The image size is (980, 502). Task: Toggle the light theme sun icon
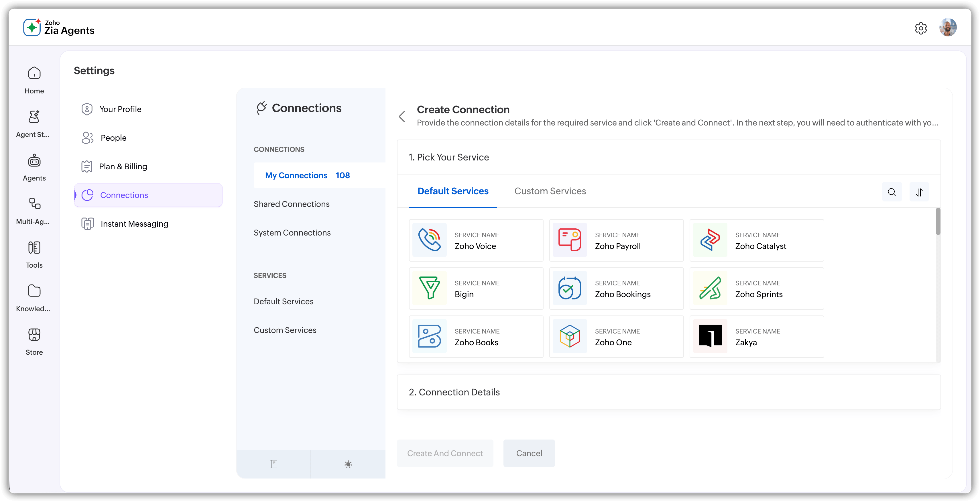[348, 464]
